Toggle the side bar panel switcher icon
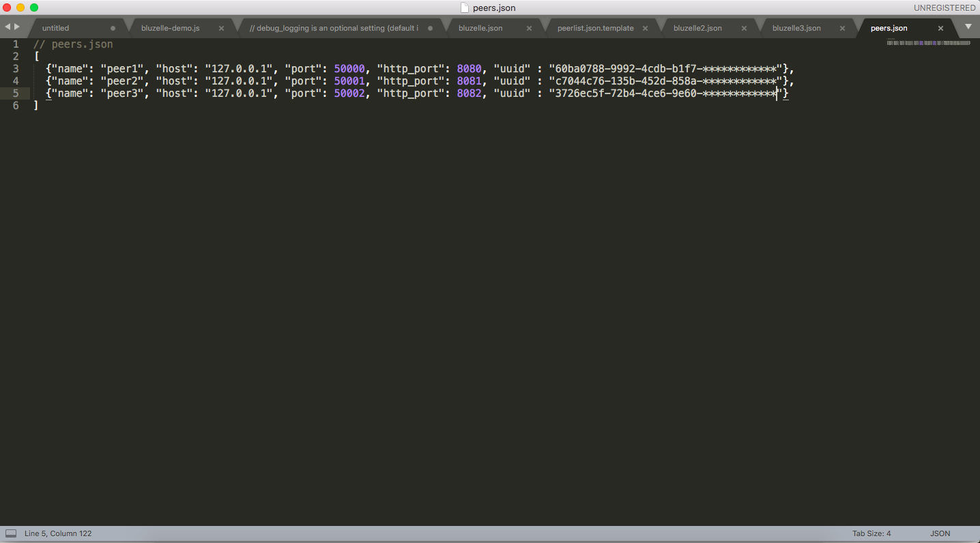The image size is (980, 543). [x=11, y=533]
